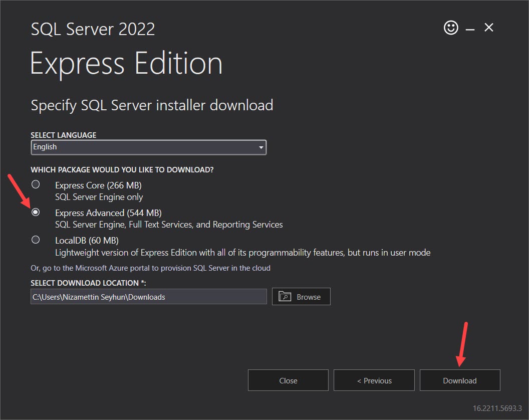529x420 pixels.
Task: Minimize the SQL Server installer window
Action: 470,28
